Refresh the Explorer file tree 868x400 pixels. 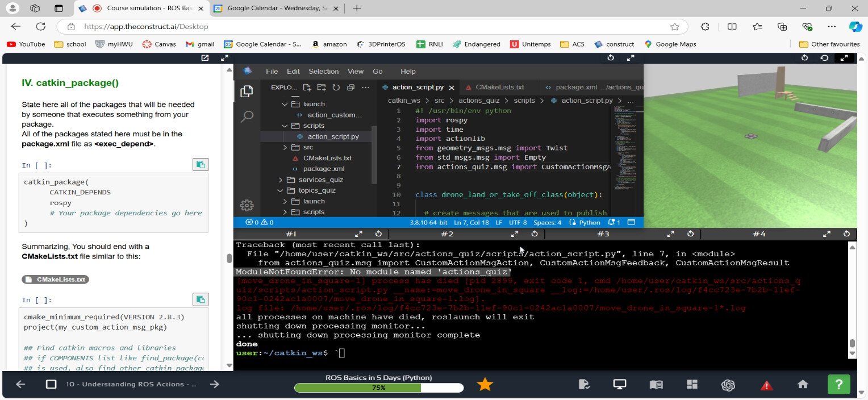click(x=336, y=88)
